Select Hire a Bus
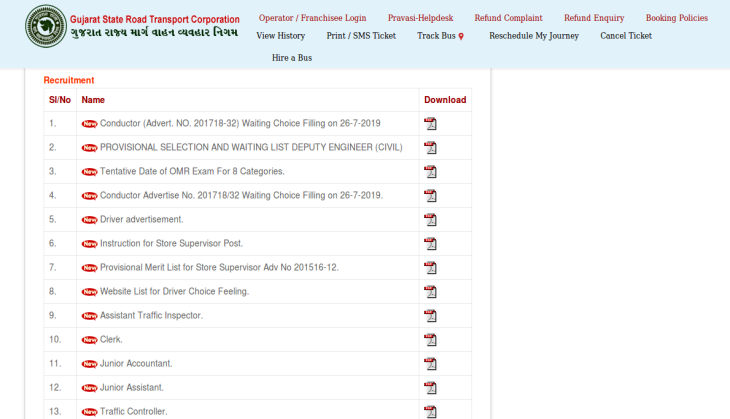The image size is (730, 419). click(292, 58)
